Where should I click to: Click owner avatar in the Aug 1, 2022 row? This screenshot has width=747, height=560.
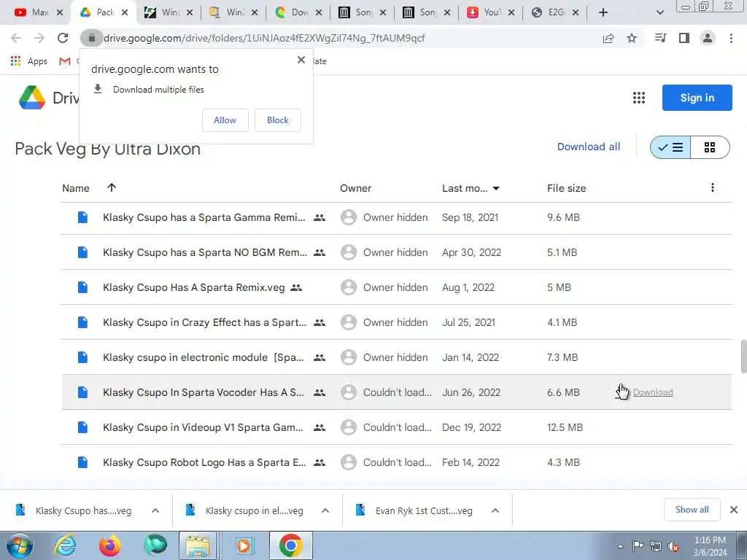[348, 287]
